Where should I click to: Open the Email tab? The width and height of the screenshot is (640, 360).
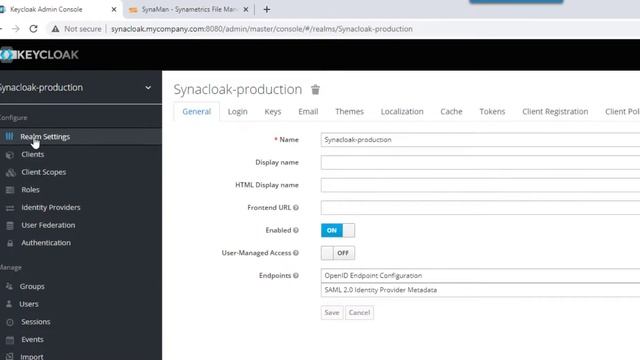[308, 111]
